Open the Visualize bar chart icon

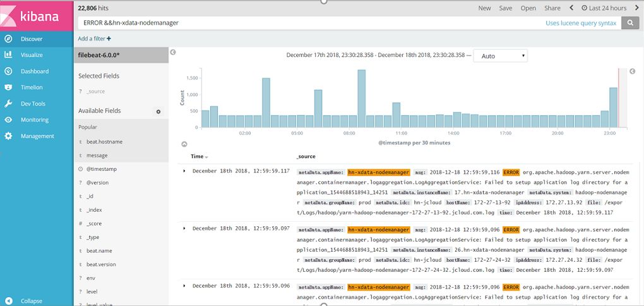(8, 55)
